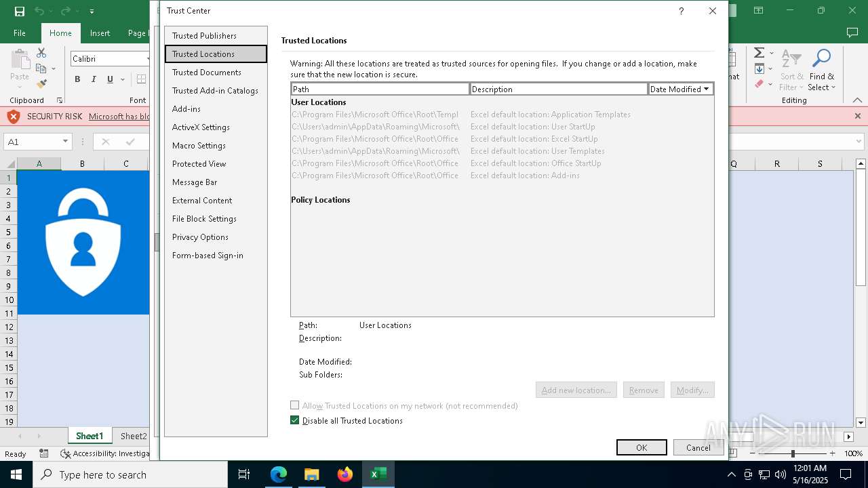Viewport: 868px width, 488px height.
Task: Click the zoom in plus button
Action: [x=832, y=453]
